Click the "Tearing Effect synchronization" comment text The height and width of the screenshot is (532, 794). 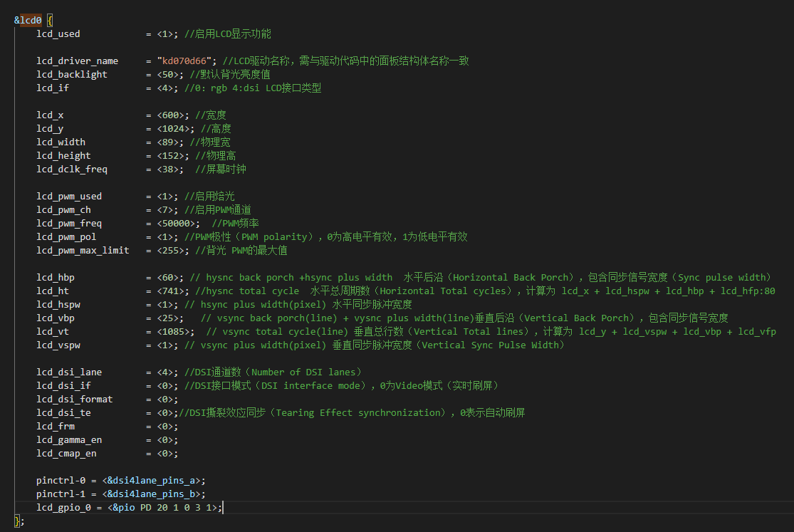[358, 413]
